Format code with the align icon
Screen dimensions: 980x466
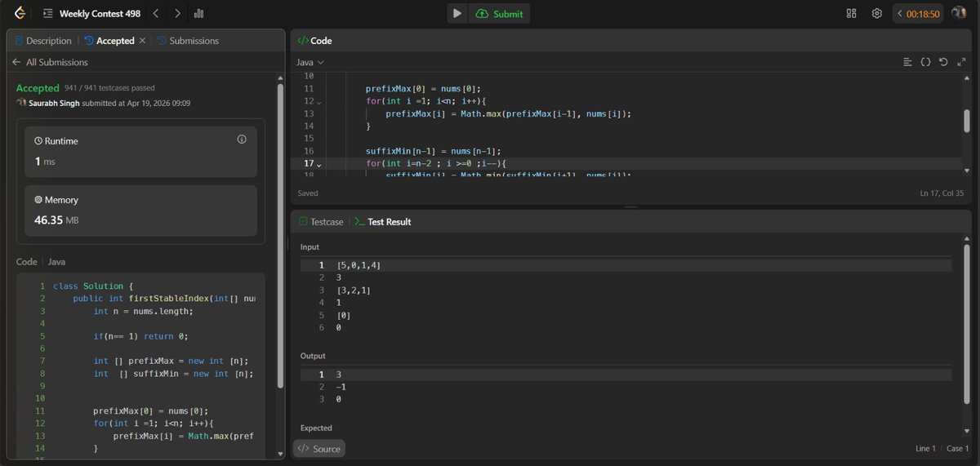pyautogui.click(x=907, y=62)
